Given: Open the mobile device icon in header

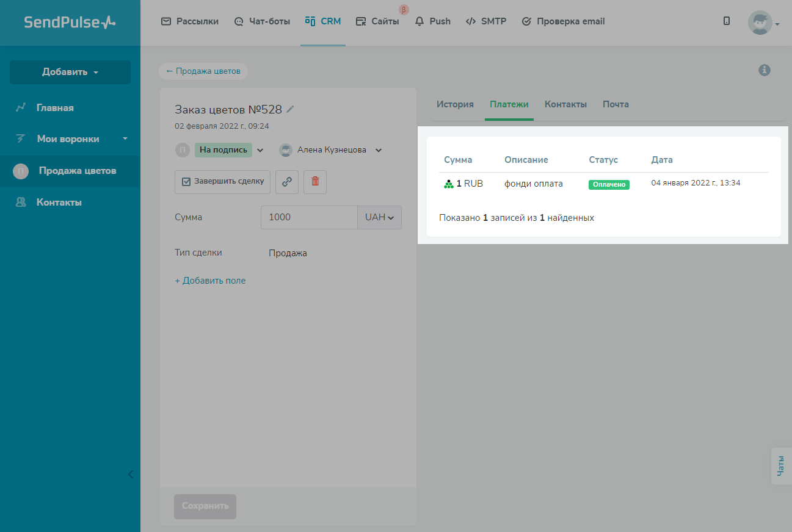Looking at the screenshot, I should pos(727,21).
